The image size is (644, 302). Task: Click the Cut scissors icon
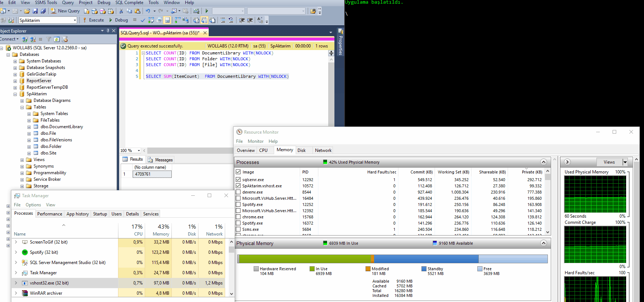tap(121, 11)
